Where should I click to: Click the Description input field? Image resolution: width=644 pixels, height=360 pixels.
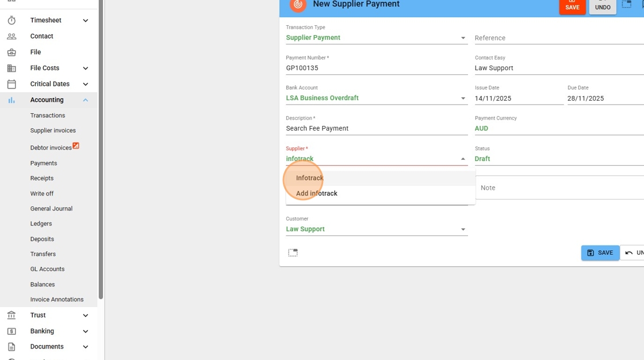click(x=376, y=128)
